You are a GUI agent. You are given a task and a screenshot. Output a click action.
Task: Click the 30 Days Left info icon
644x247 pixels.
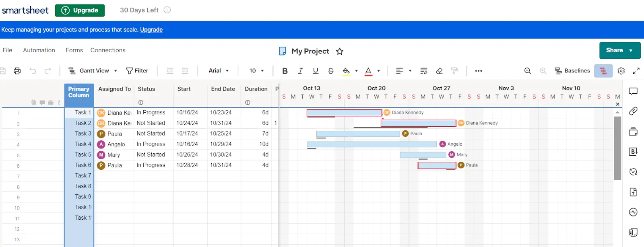(167, 10)
